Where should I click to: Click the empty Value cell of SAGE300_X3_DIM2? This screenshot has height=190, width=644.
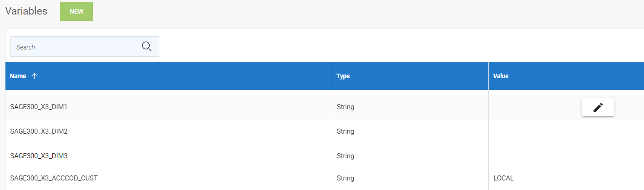(x=564, y=131)
